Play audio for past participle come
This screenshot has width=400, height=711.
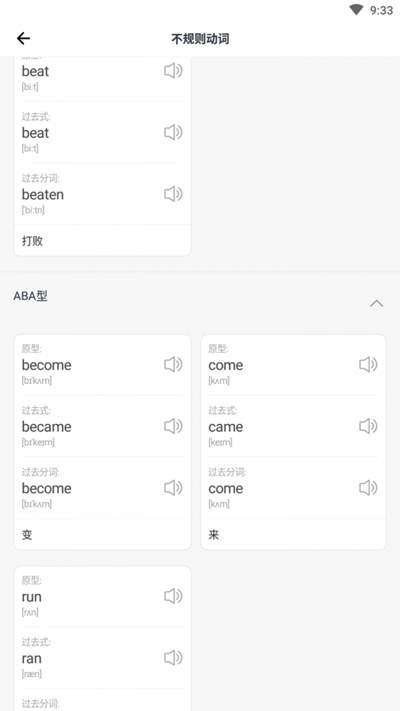pyautogui.click(x=368, y=488)
